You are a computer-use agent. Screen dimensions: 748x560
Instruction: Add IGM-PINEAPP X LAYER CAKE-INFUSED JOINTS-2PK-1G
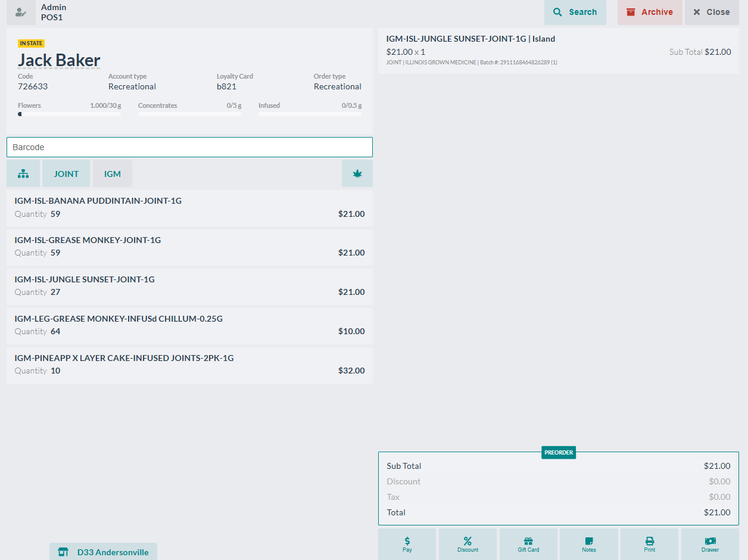click(x=189, y=365)
